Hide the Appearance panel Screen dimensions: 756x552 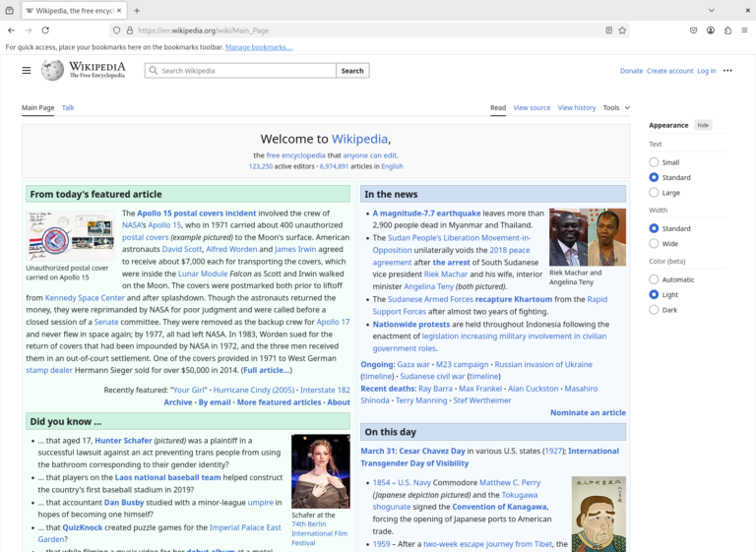(x=703, y=125)
